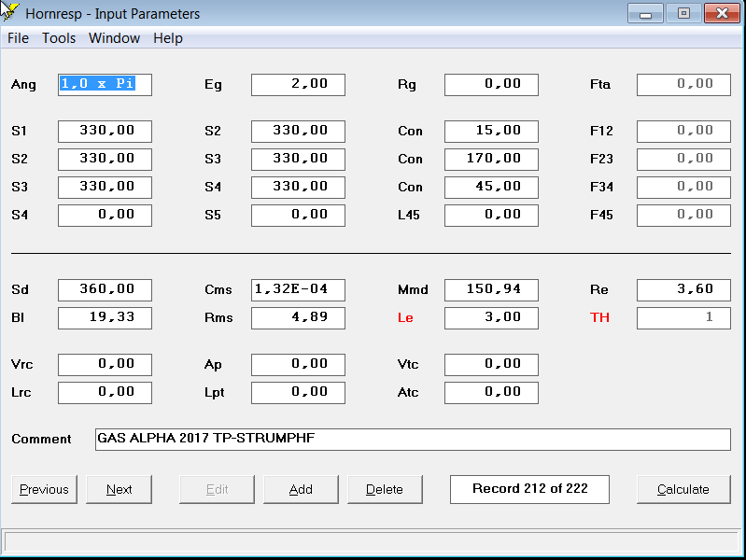Screen dimensions: 746x560
Task: Open the Tools menu
Action: pyautogui.click(x=59, y=38)
